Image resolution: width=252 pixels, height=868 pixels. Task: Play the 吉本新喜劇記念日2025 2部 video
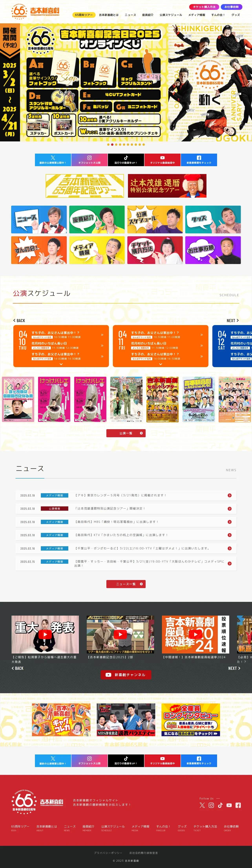pos(120,634)
